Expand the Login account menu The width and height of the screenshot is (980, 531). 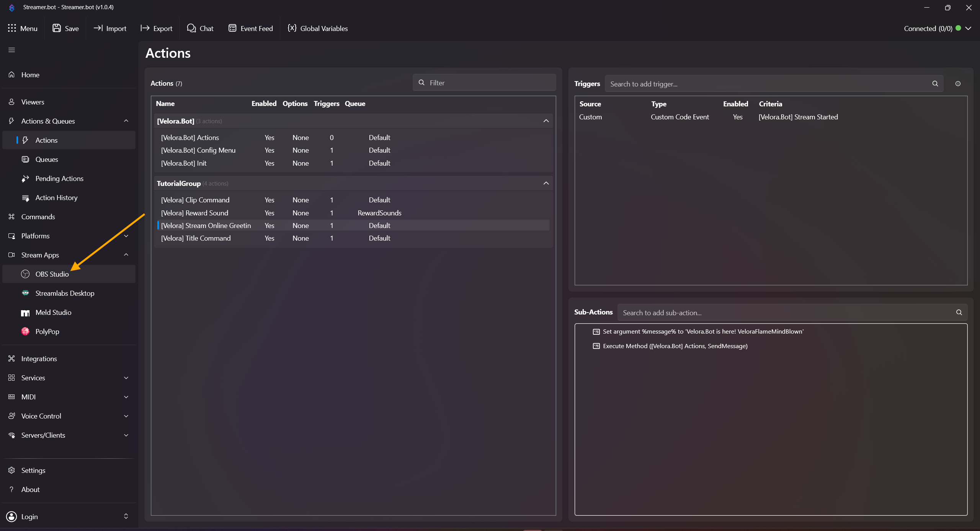126,516
